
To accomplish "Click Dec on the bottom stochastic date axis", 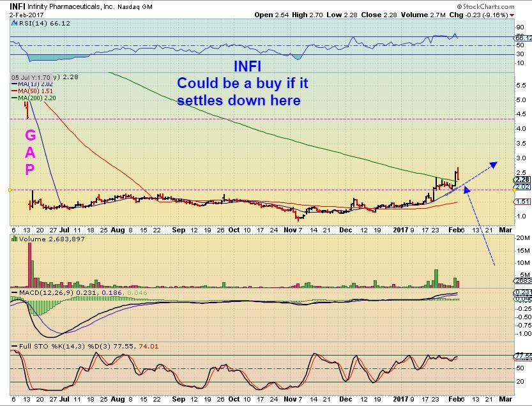I will click(x=346, y=399).
